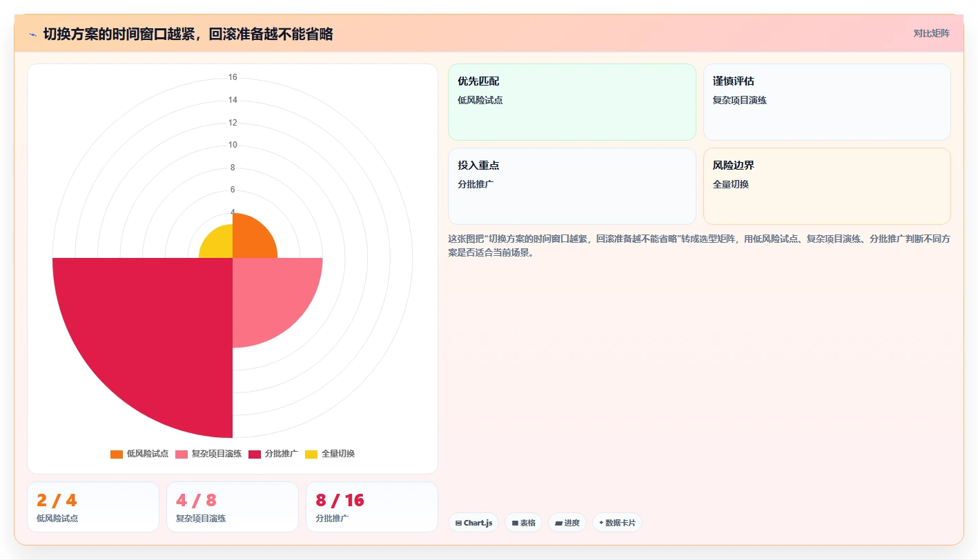Click the radial axis label 14

coord(233,100)
